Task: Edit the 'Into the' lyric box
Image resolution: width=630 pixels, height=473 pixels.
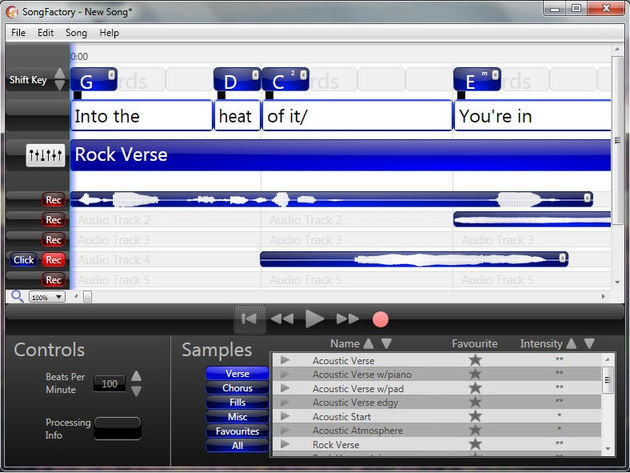Action: coord(141,116)
